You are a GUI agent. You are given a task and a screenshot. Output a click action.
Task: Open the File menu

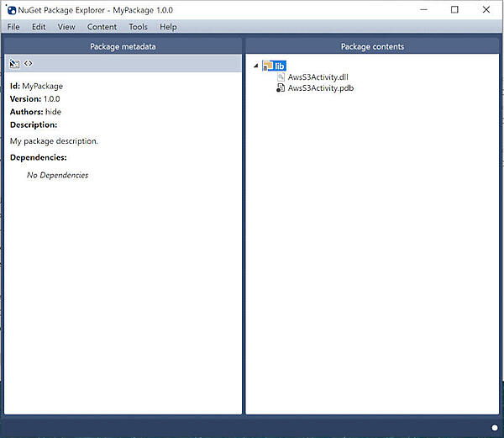pos(13,27)
